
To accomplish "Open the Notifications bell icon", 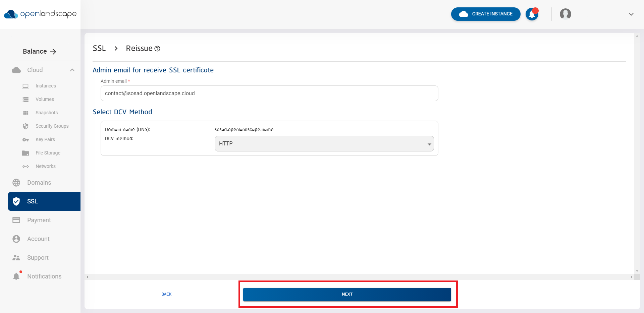I will (x=532, y=14).
